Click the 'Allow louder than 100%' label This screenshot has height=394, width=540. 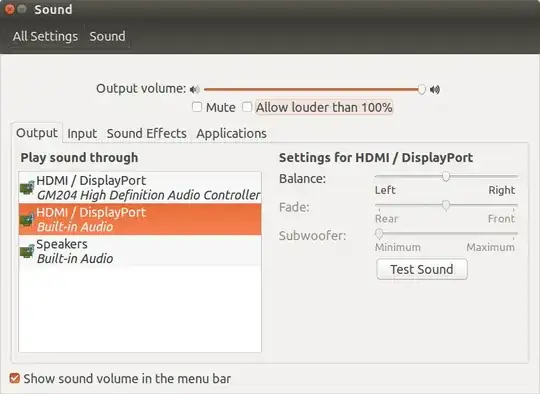point(324,107)
